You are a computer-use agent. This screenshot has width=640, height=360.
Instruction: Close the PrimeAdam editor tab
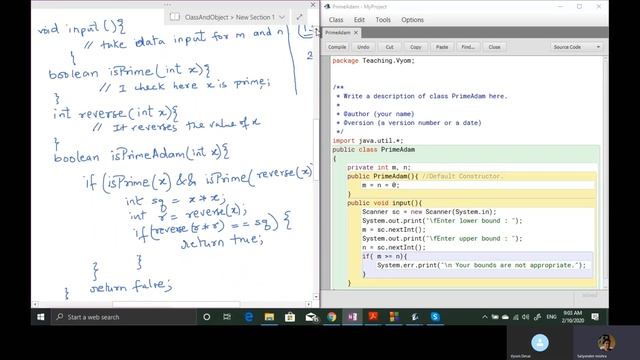(356, 33)
